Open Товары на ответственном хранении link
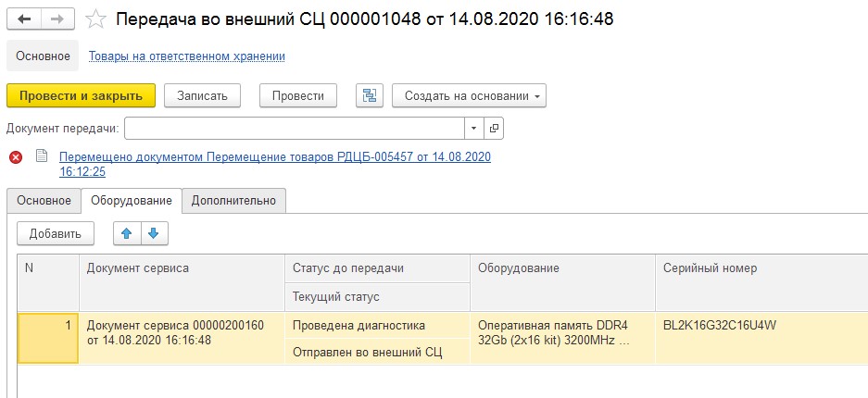The width and height of the screenshot is (868, 398). point(187,56)
